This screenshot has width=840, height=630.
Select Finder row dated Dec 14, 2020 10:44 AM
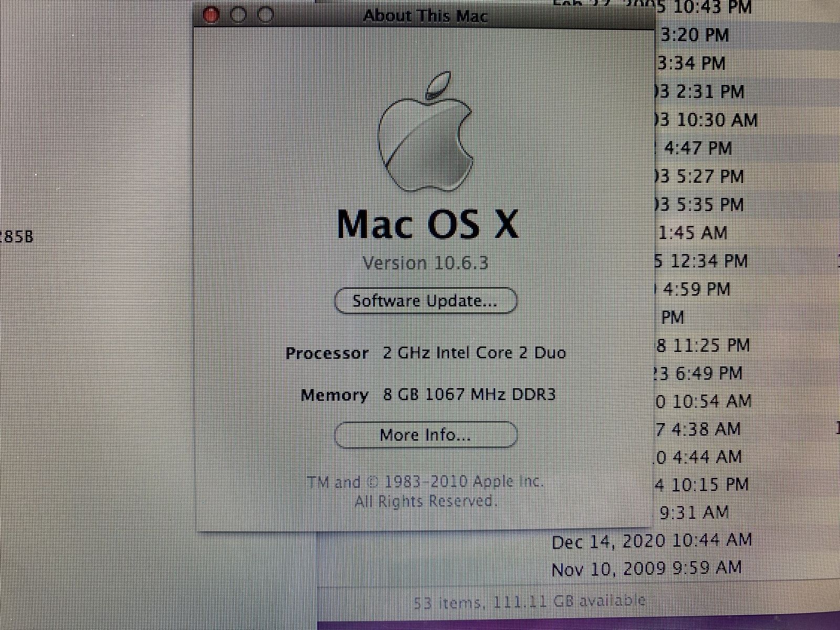652,540
